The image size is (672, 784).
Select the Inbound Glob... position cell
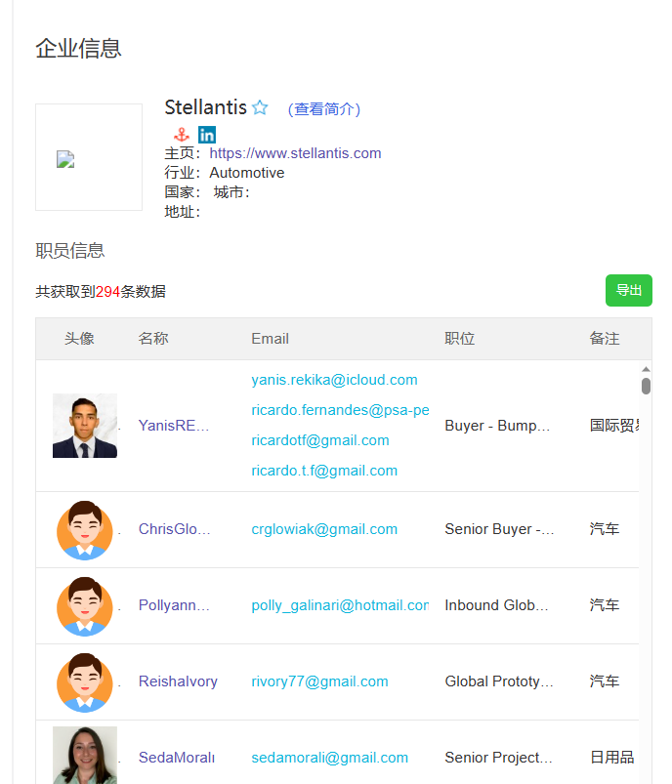tap(496, 605)
